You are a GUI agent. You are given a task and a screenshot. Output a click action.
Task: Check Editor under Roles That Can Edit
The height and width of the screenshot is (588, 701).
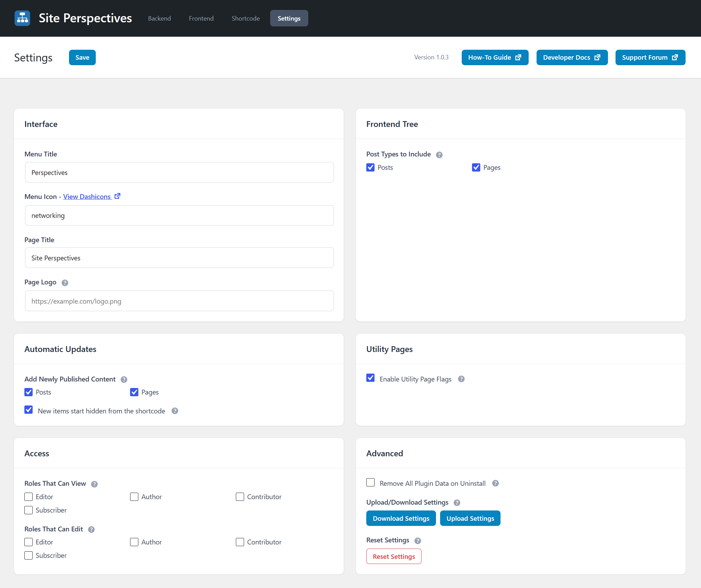(28, 542)
